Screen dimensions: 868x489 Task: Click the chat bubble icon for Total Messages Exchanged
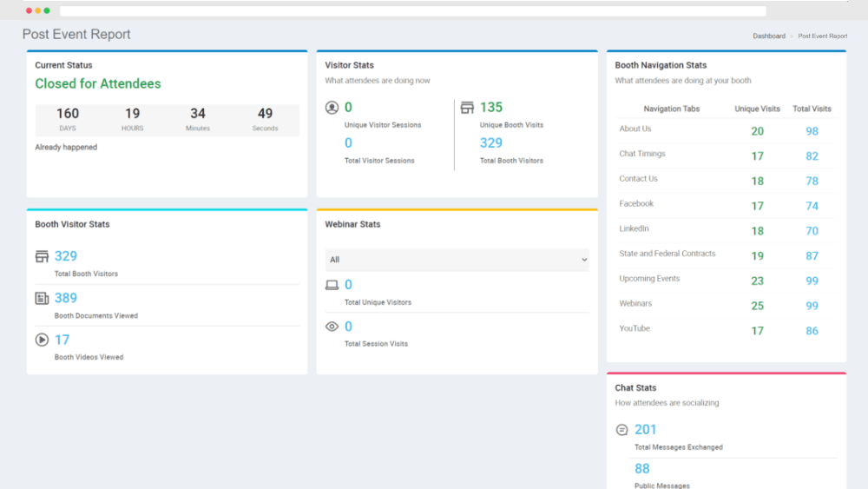pyautogui.click(x=621, y=430)
